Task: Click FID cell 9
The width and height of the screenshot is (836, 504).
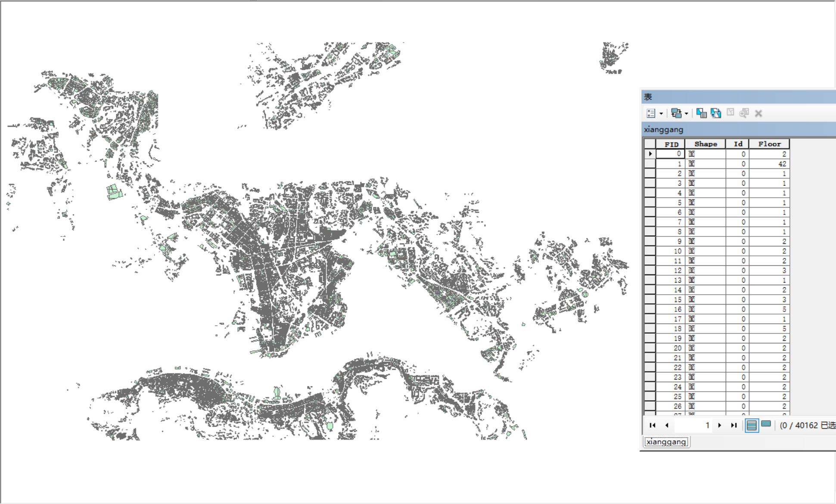Action: [671, 241]
